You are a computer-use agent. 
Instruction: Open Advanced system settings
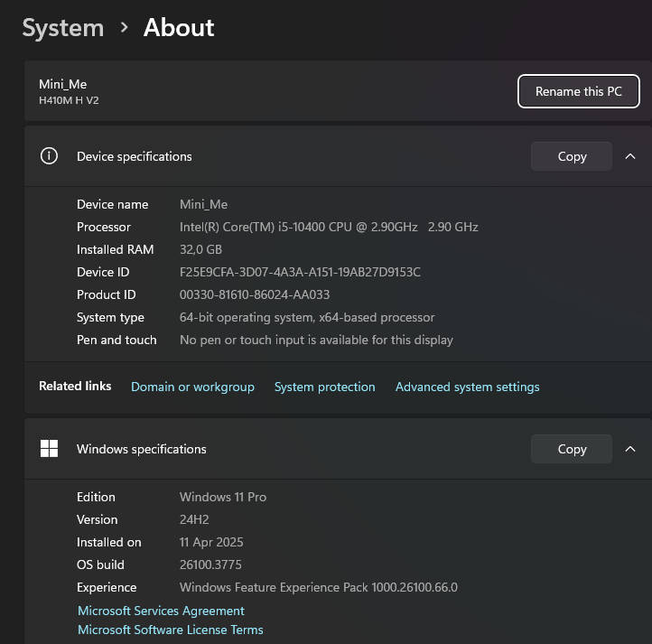coord(467,387)
